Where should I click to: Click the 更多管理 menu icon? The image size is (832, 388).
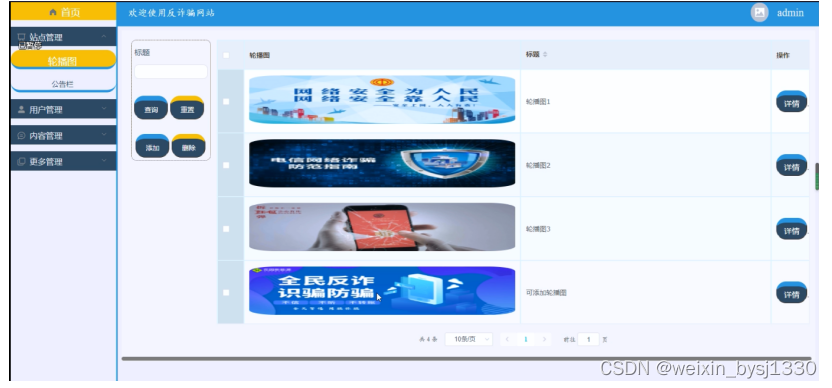point(21,161)
